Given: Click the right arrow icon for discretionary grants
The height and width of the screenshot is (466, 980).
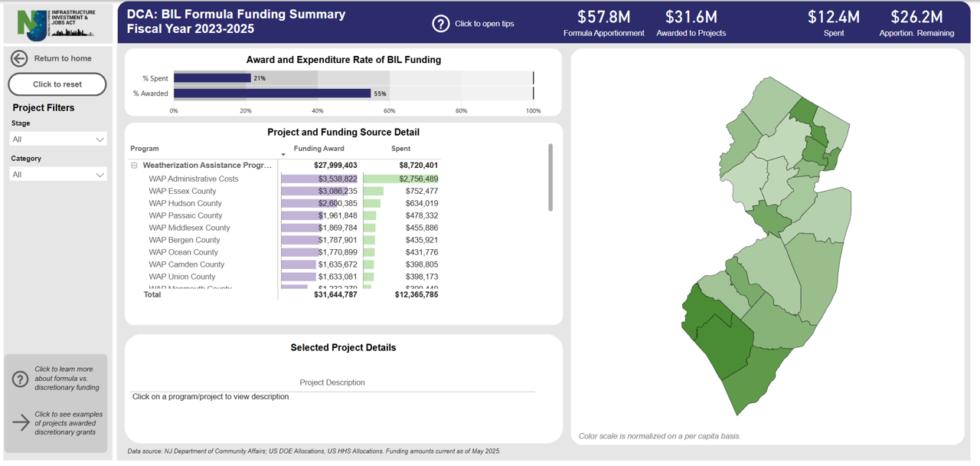Looking at the screenshot, I should 21,422.
